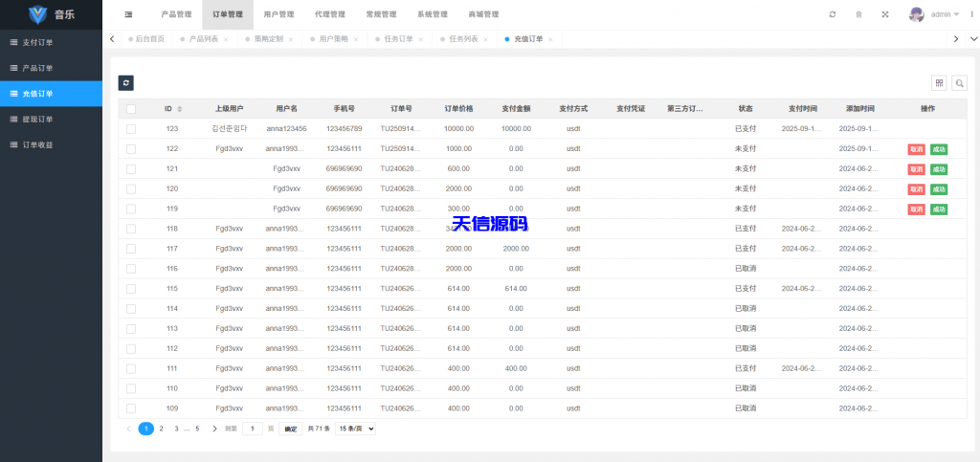Click the previous page arrow in pagination
This screenshot has width=980, height=462.
click(129, 429)
